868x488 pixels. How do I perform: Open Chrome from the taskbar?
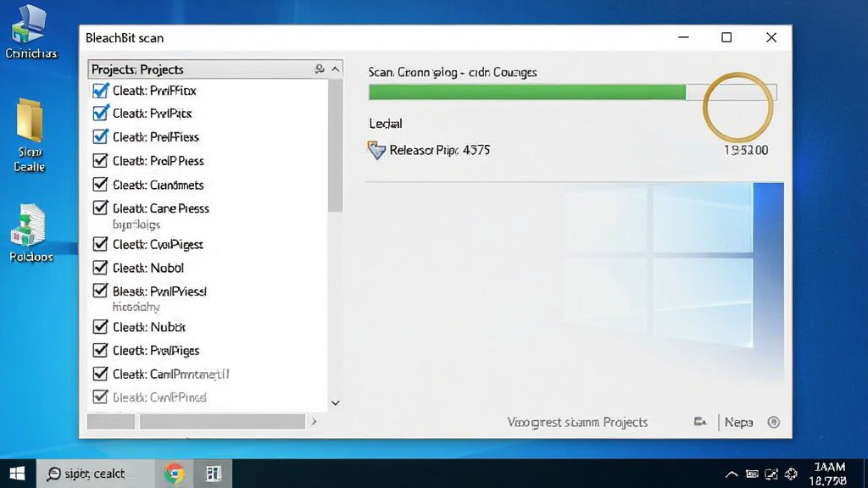coord(175,474)
